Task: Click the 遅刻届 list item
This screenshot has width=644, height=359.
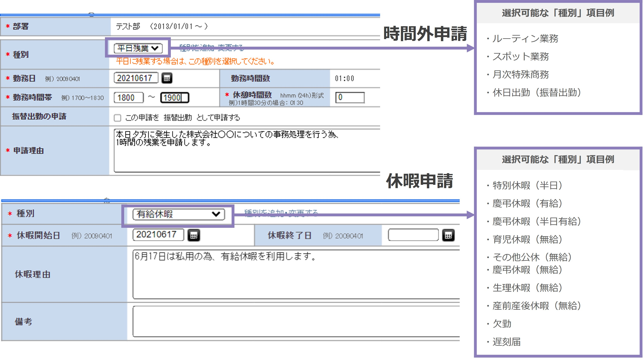Action: point(506,342)
